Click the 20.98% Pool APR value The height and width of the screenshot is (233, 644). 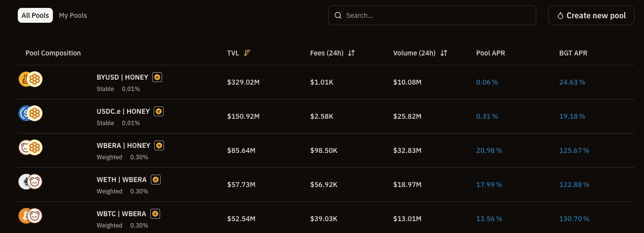coord(489,150)
